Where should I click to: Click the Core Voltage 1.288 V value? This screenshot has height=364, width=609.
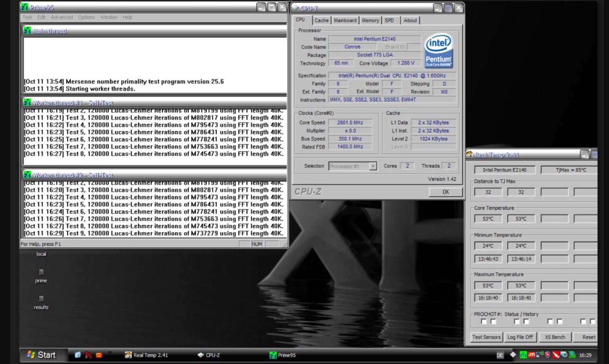[x=406, y=63]
